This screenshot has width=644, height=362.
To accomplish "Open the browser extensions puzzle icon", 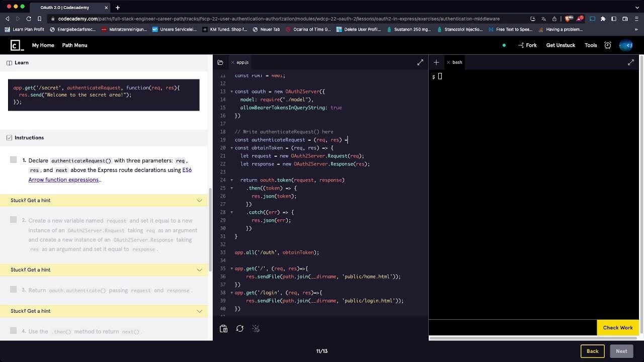I will click(x=603, y=19).
